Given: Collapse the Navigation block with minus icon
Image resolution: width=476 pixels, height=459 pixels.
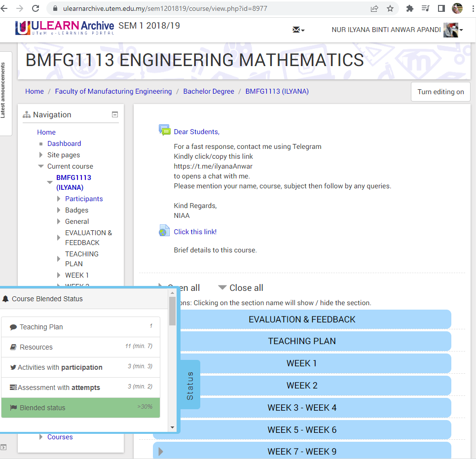Looking at the screenshot, I should click(x=115, y=114).
